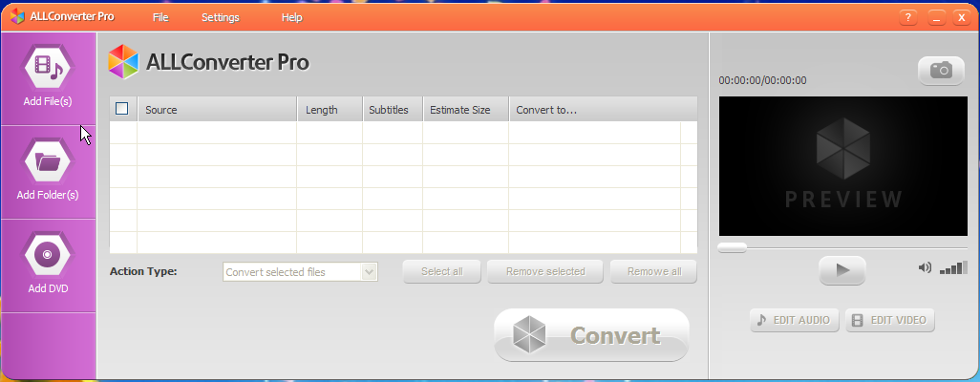Click the Remove selected button
980x382 pixels.
(545, 271)
